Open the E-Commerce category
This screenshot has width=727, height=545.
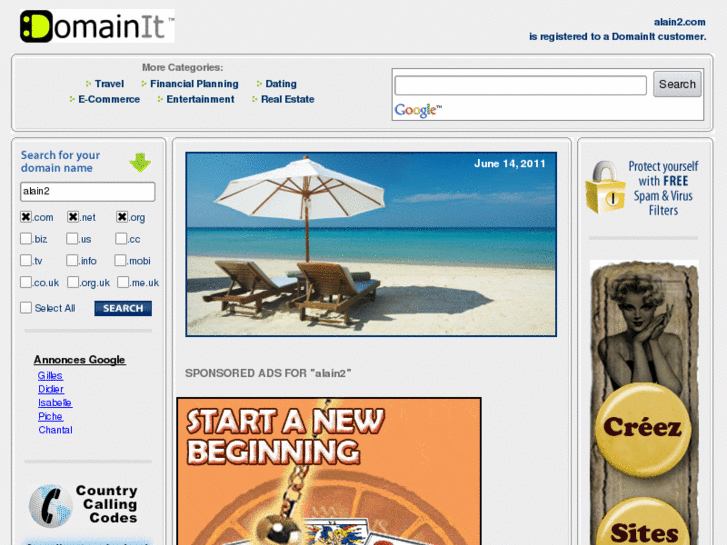click(x=108, y=99)
